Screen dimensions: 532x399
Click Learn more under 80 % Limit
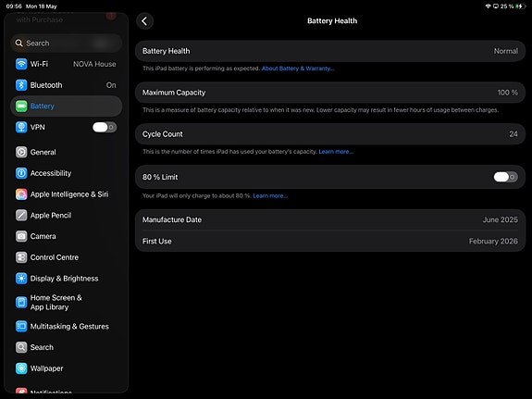click(270, 195)
